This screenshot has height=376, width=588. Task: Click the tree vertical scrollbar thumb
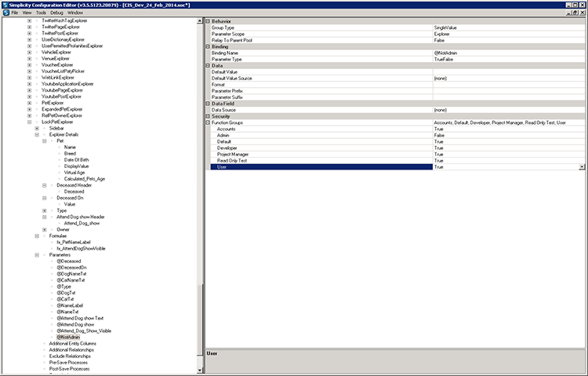(x=199, y=319)
